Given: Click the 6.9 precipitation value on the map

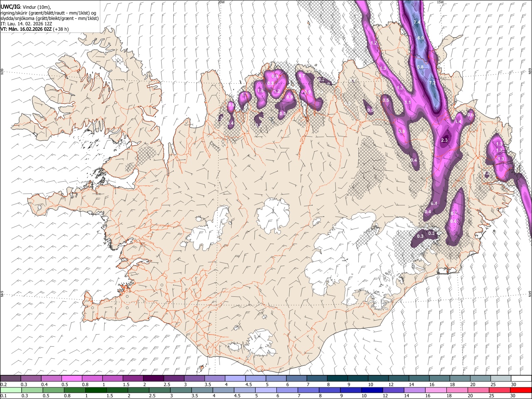Looking at the screenshot, I should click(x=420, y=38).
